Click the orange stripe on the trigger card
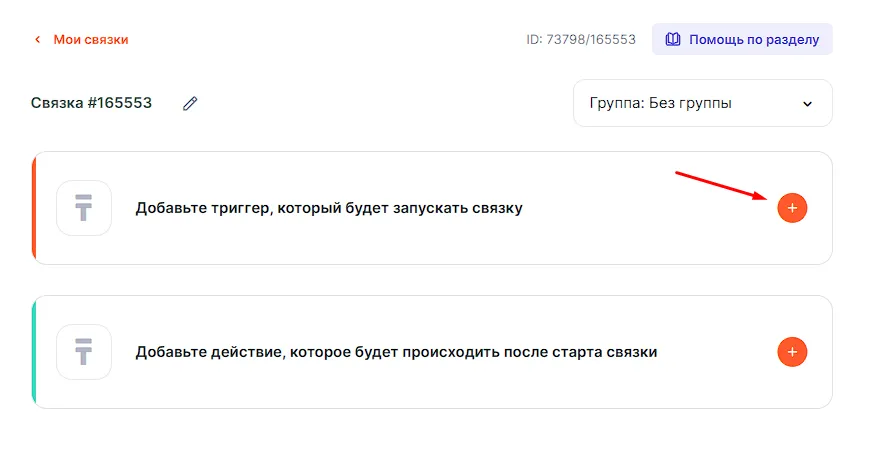The width and height of the screenshot is (881, 467). (x=35, y=208)
